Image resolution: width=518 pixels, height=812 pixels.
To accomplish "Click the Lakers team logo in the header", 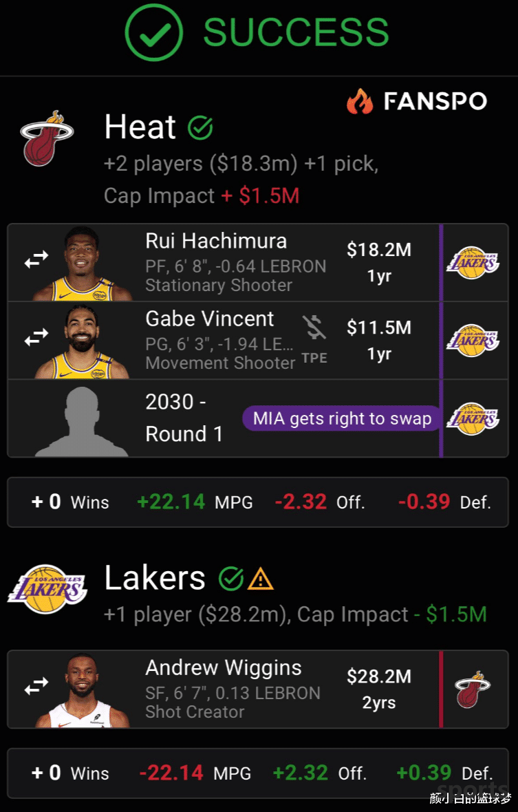I will click(x=47, y=590).
